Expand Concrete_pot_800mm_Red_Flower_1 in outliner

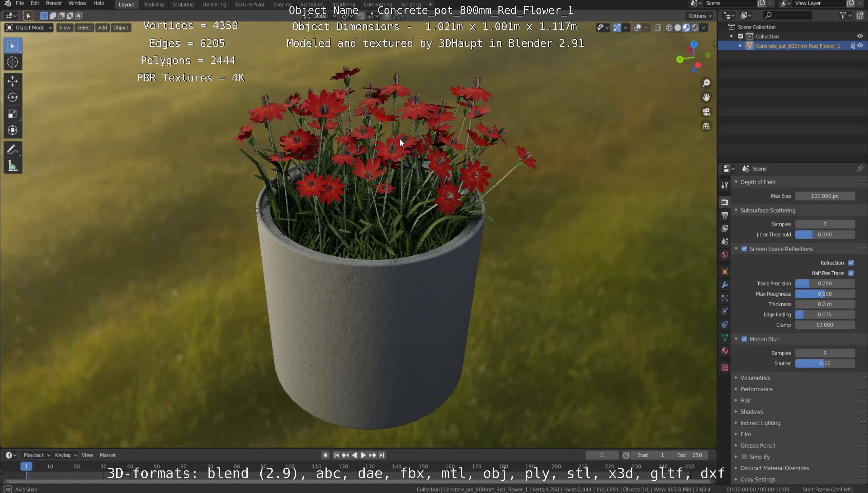click(x=740, y=46)
